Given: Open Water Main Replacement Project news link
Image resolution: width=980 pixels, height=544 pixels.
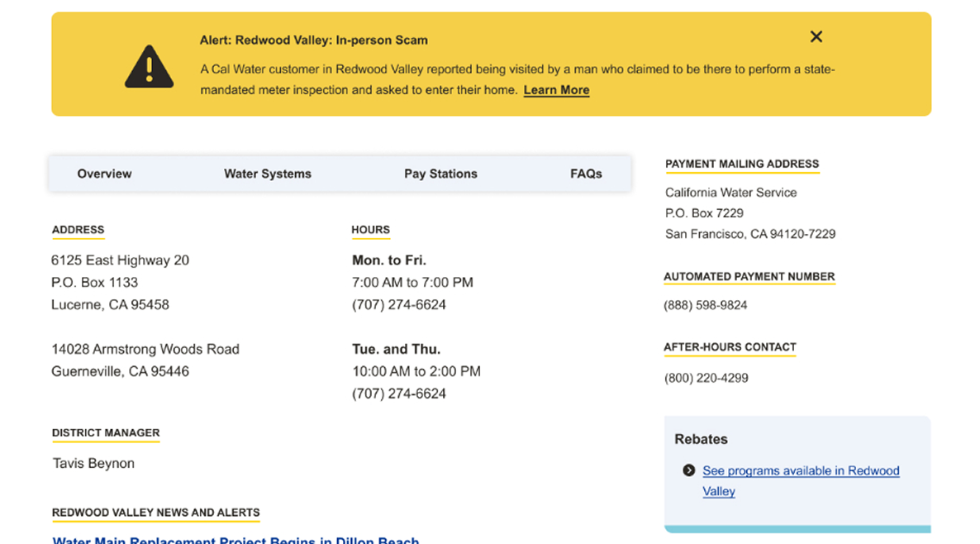Looking at the screenshot, I should click(x=235, y=540).
